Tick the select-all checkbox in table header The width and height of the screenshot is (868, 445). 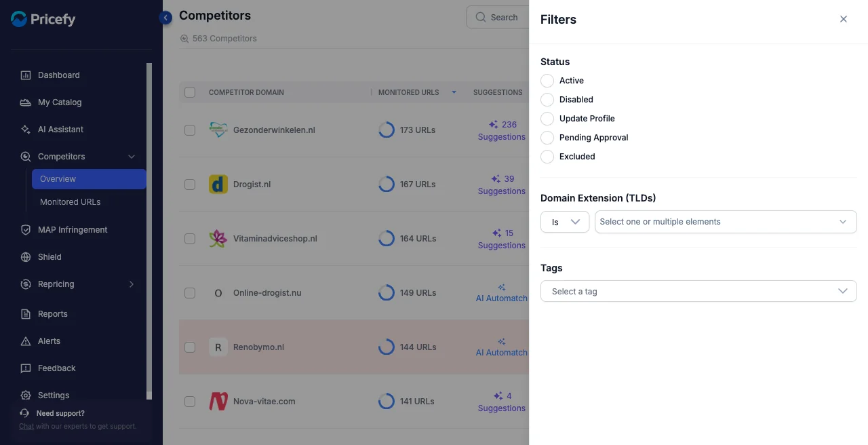(190, 92)
